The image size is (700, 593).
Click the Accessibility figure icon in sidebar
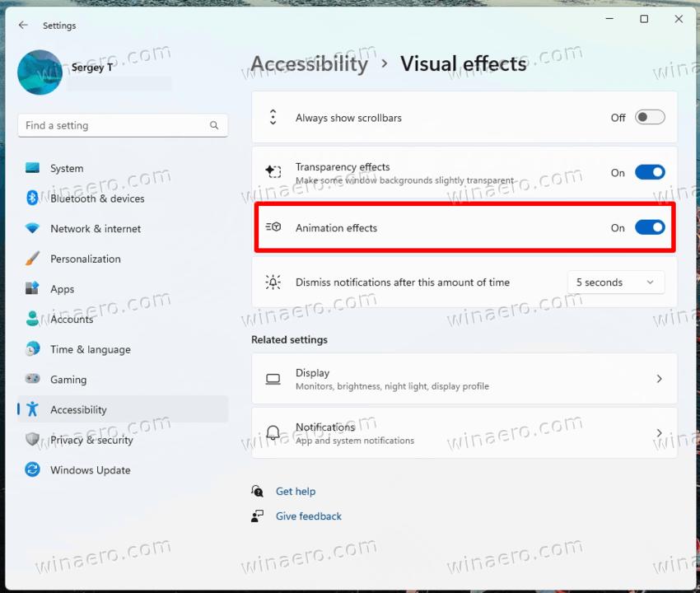(32, 409)
